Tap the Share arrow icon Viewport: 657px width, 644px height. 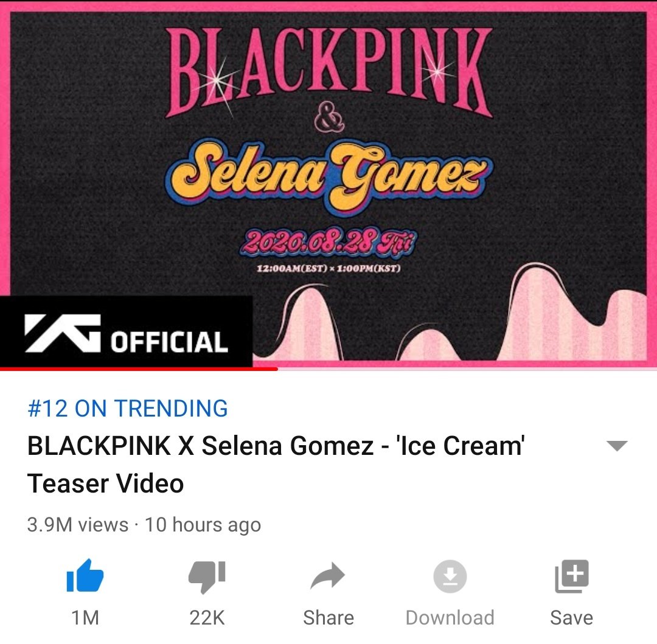pyautogui.click(x=328, y=576)
